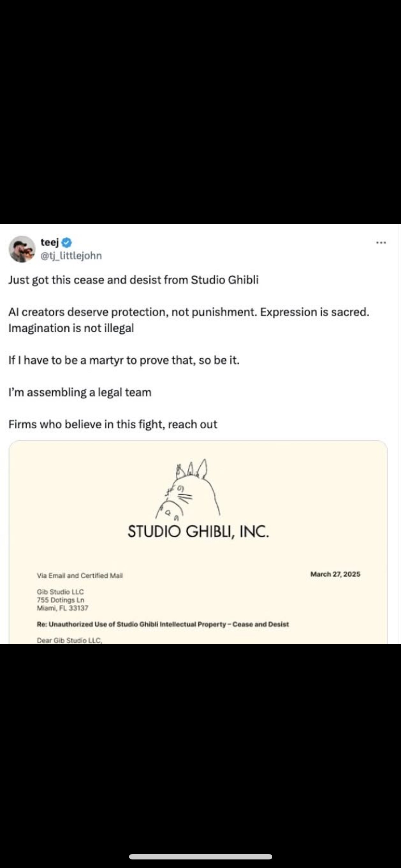
Task: Open teej's profile avatar picture
Action: 22,249
